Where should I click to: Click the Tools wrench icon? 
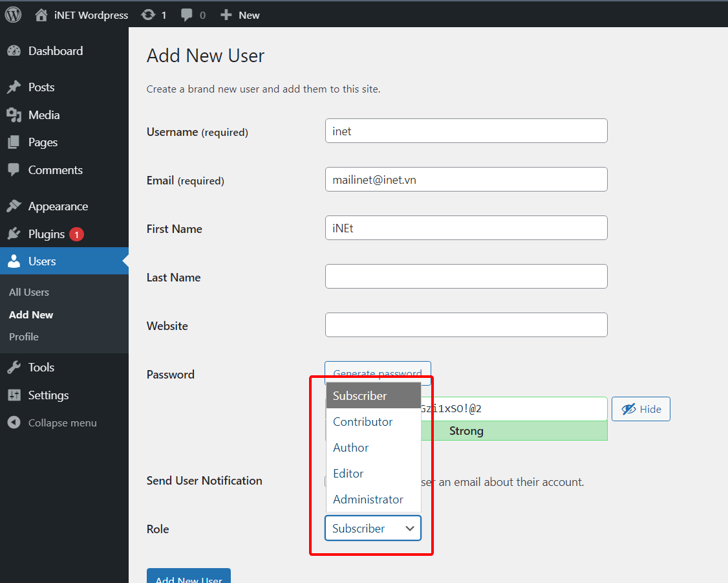point(14,368)
